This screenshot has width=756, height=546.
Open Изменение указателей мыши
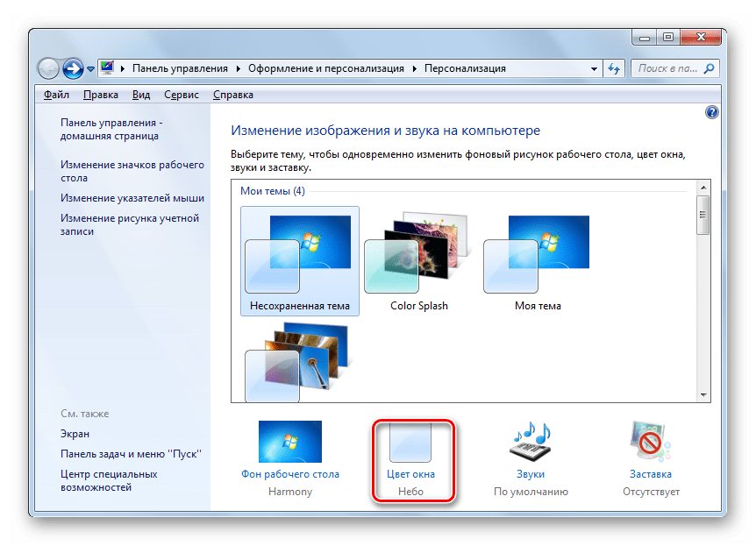(x=132, y=198)
